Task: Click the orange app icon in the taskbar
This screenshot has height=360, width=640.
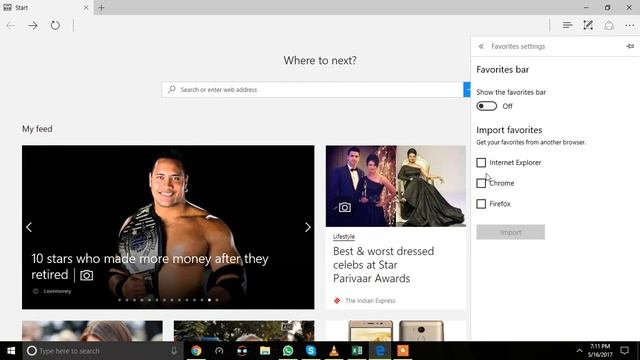Action: point(403,351)
